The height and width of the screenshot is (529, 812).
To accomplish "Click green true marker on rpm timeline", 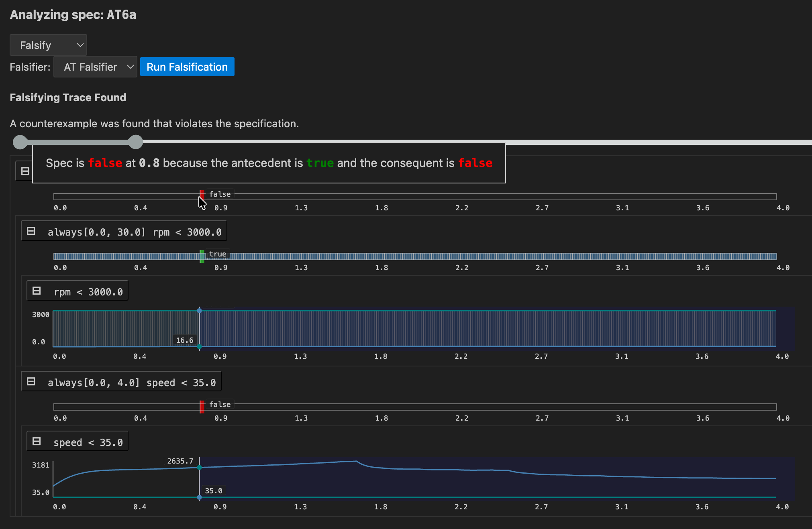I will pos(202,256).
